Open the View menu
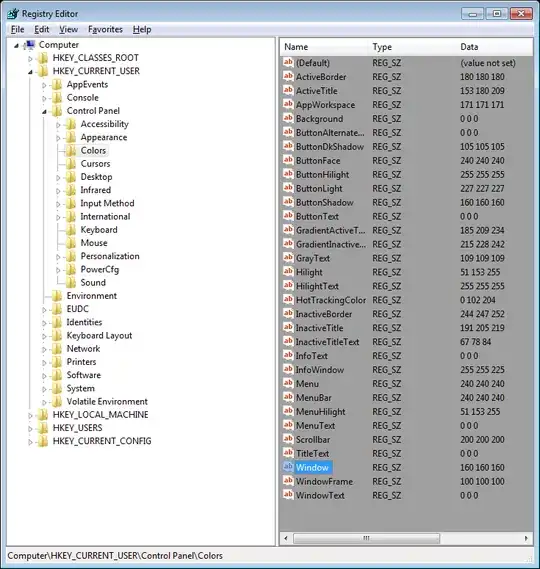The width and height of the screenshot is (540, 569). point(69,29)
